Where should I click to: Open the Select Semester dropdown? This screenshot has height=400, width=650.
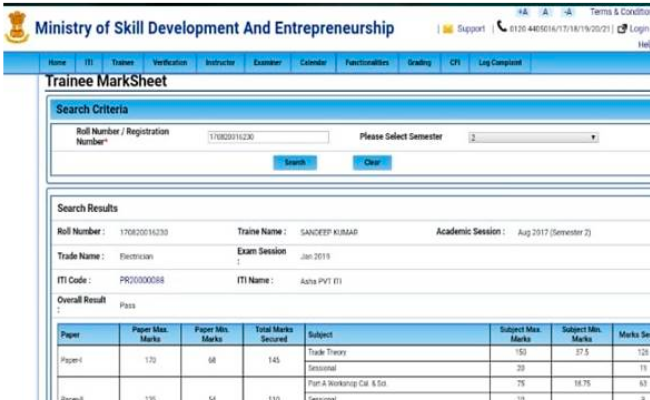[x=533, y=137]
